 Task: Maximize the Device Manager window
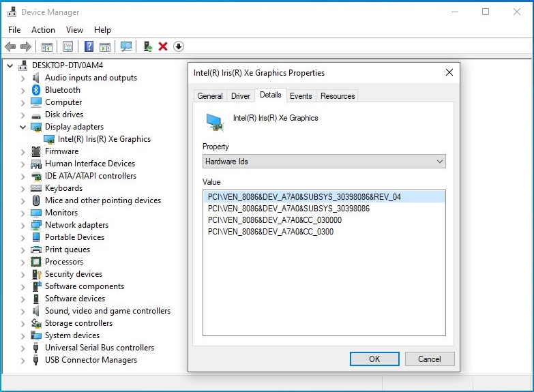pos(486,12)
